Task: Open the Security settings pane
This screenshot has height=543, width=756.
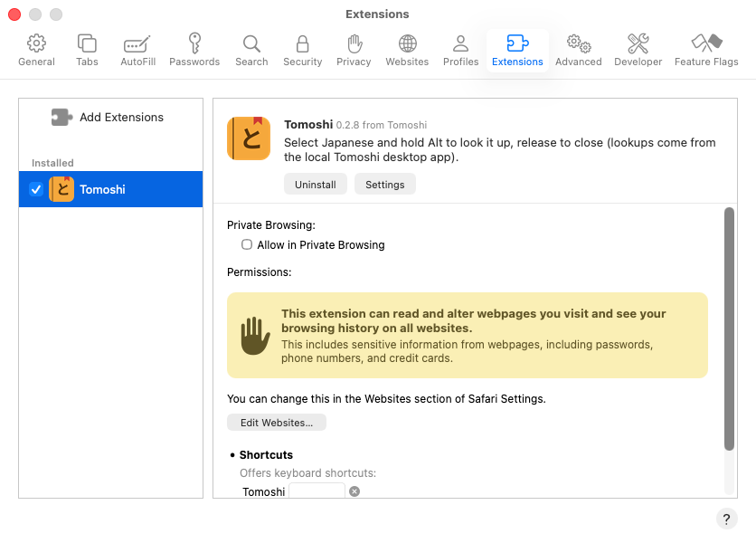Action: pyautogui.click(x=302, y=50)
